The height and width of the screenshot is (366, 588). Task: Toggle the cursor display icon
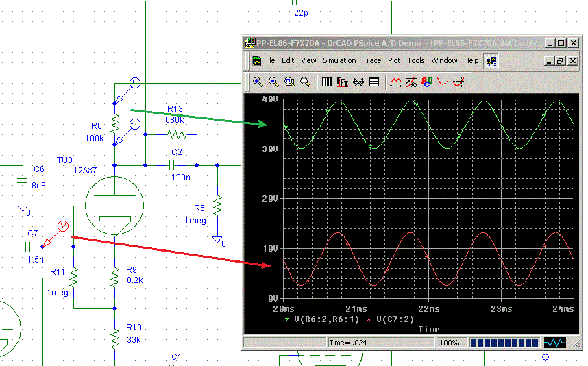click(x=458, y=82)
